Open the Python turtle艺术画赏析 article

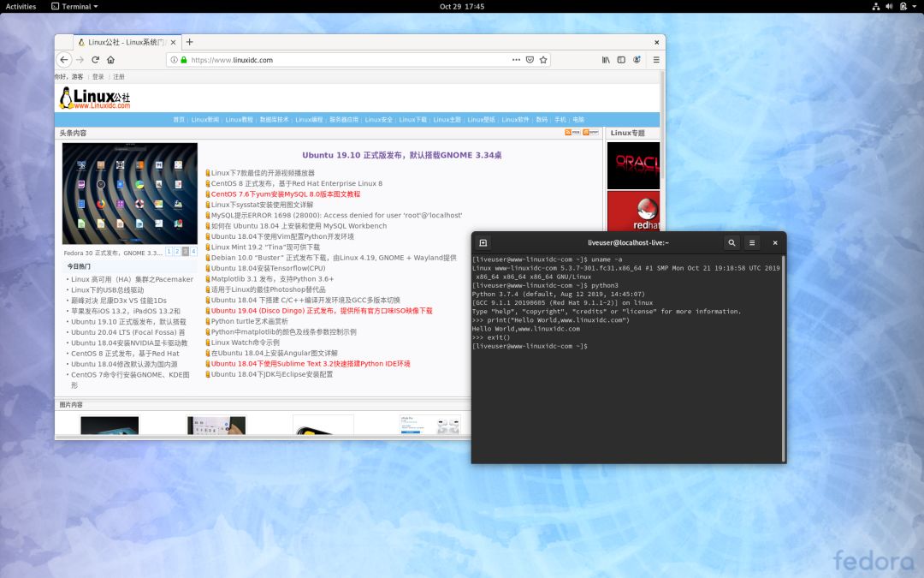pos(249,321)
